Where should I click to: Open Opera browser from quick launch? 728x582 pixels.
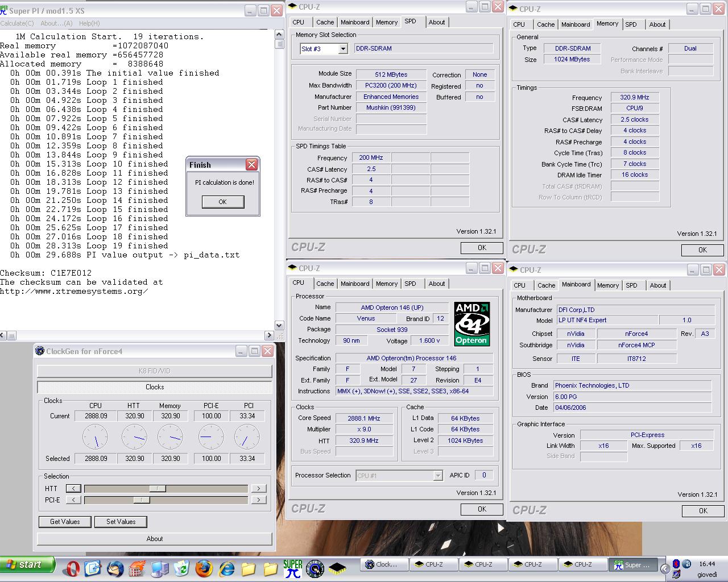point(71,567)
